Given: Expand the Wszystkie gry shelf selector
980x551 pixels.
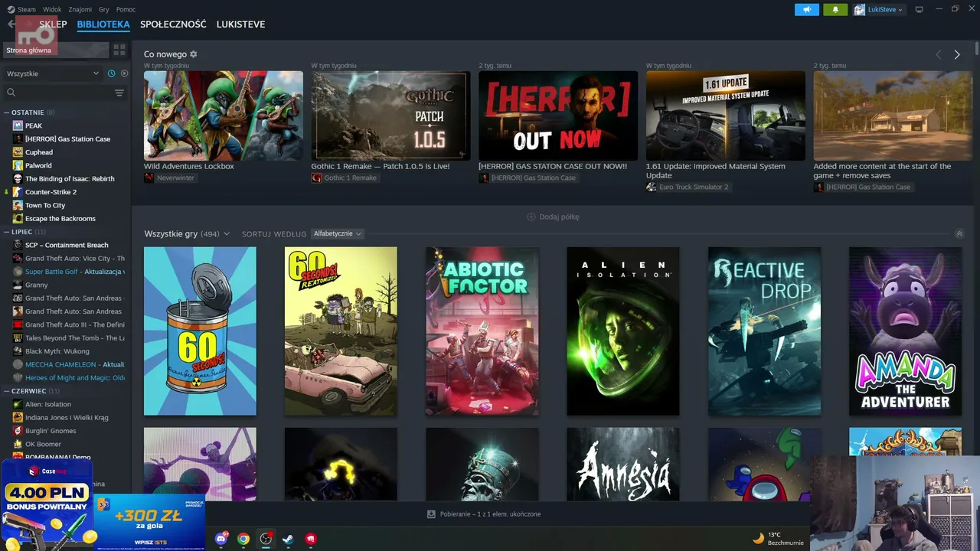Looking at the screenshot, I should [x=227, y=234].
